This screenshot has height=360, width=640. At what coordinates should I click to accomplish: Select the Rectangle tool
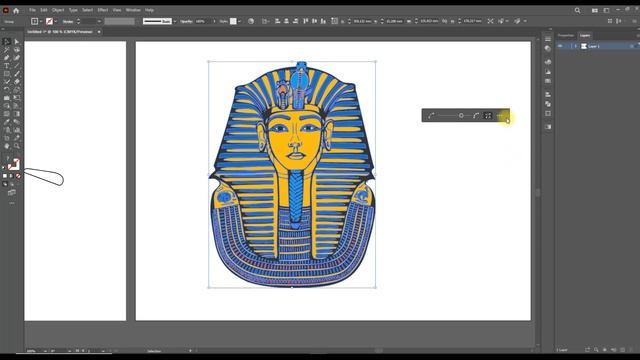[7, 73]
